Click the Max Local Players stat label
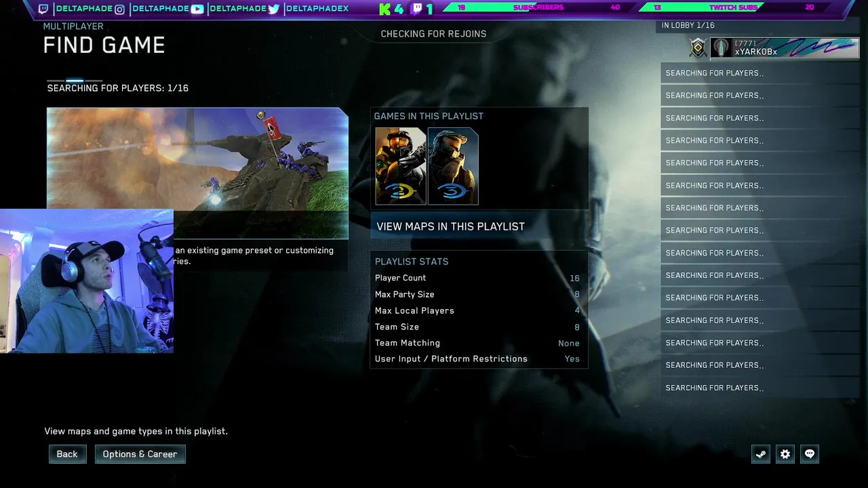Image resolution: width=868 pixels, height=488 pixels. pyautogui.click(x=414, y=310)
